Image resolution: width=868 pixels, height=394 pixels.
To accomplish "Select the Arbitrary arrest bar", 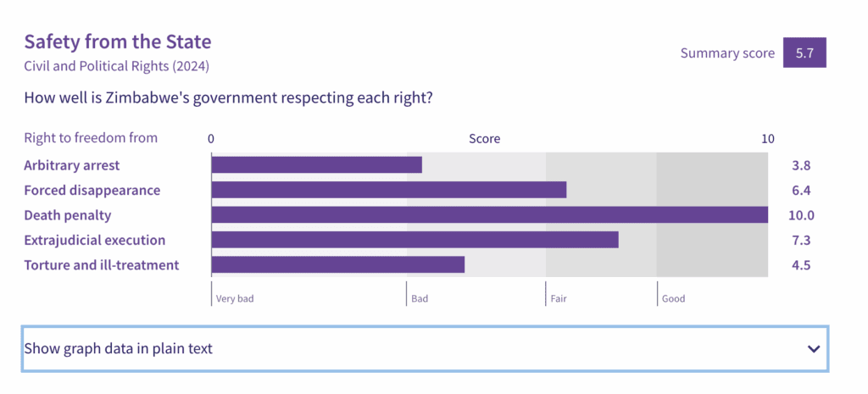I will click(x=316, y=165).
